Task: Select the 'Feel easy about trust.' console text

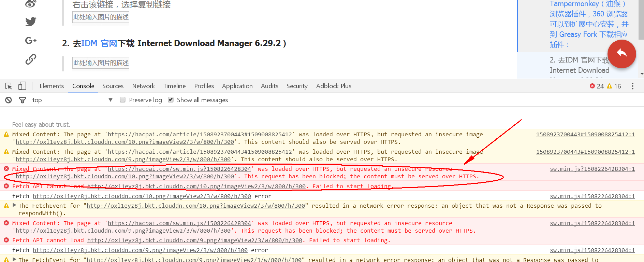Action: 41,125
